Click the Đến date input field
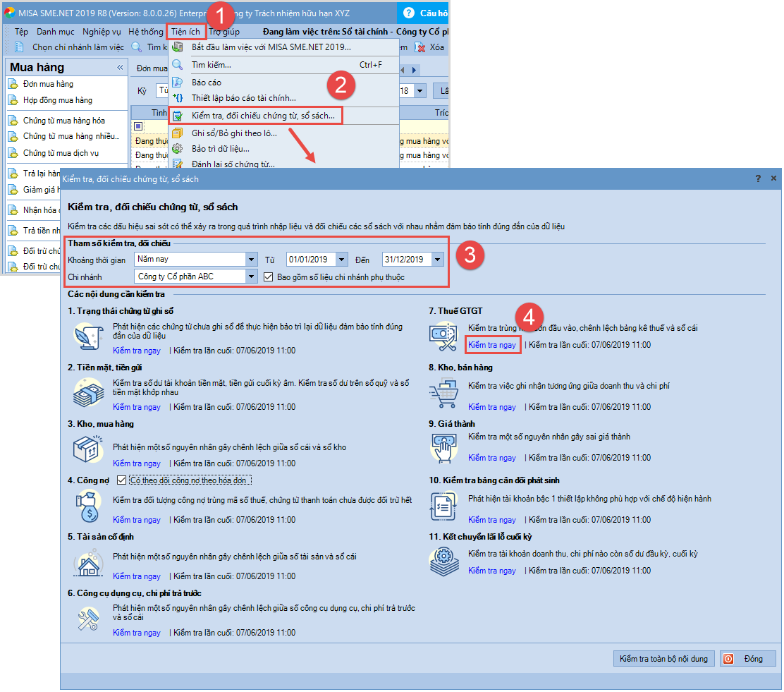 pos(407,259)
